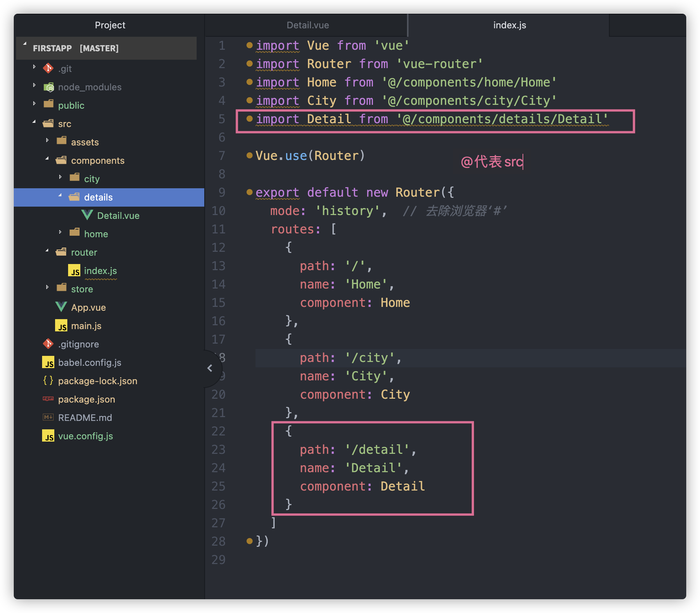Select the index.js editor tab

[509, 25]
